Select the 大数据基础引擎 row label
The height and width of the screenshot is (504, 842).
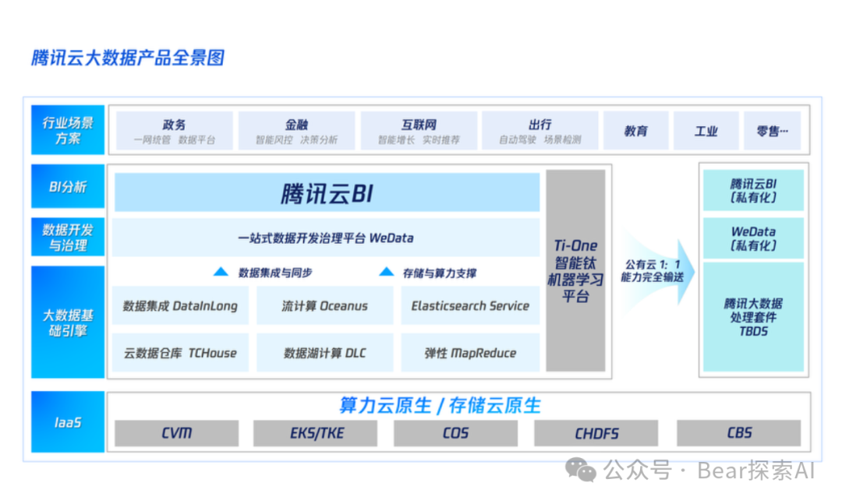point(68,322)
